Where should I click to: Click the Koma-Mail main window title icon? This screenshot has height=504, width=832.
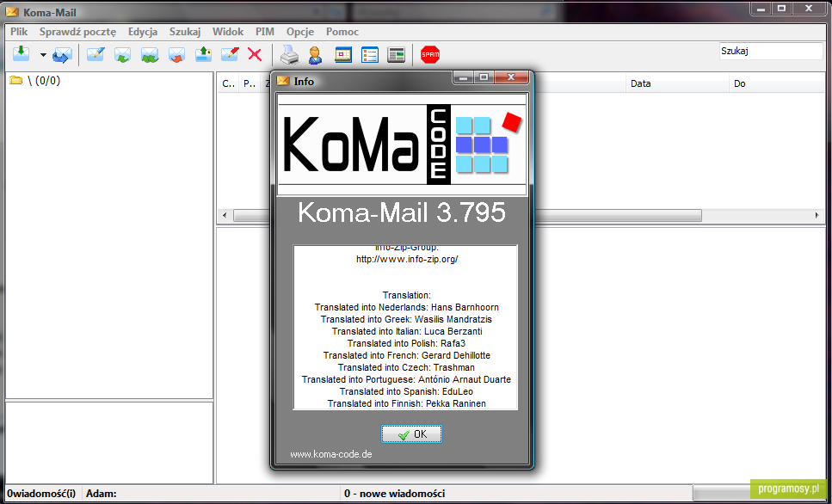click(x=12, y=12)
